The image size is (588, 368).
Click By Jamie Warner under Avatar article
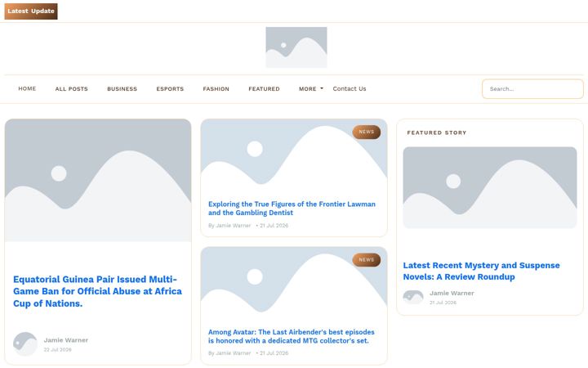point(229,353)
